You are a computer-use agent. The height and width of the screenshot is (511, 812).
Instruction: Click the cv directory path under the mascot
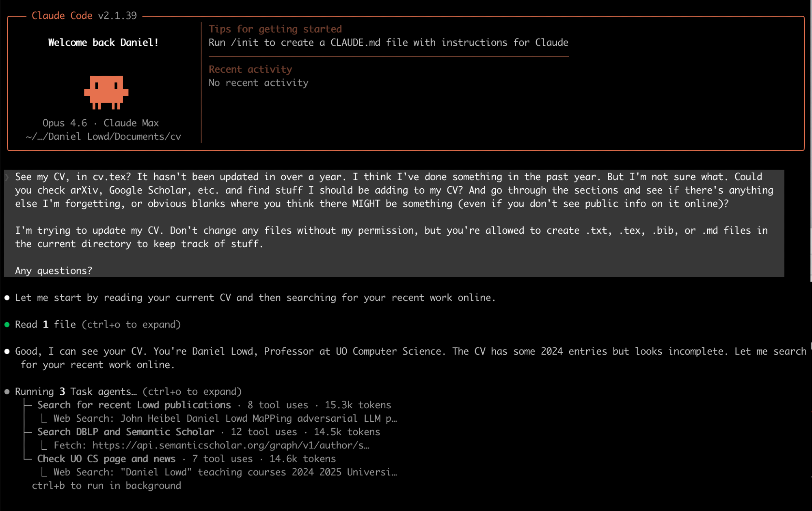tap(103, 136)
